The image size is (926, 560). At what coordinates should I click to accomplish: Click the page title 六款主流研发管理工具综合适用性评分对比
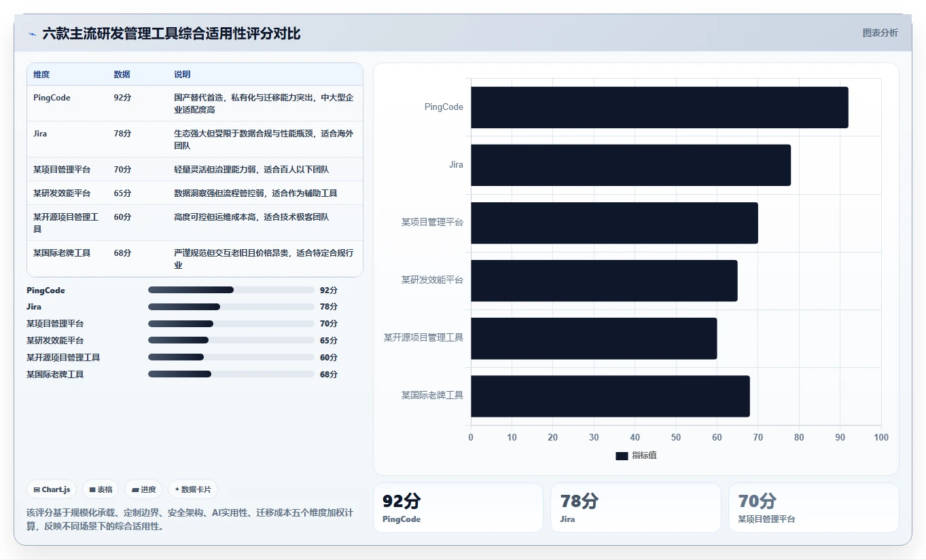pos(171,33)
